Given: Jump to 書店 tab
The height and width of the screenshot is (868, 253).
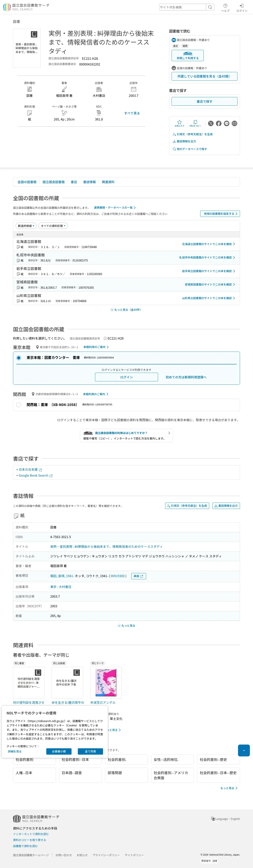Looking at the screenshot, I should (74, 182).
